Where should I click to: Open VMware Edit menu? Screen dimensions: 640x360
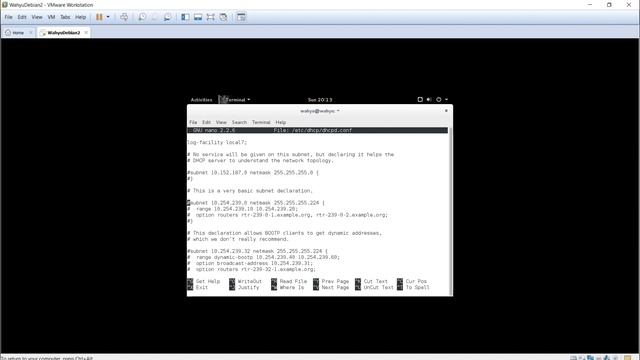click(x=22, y=17)
